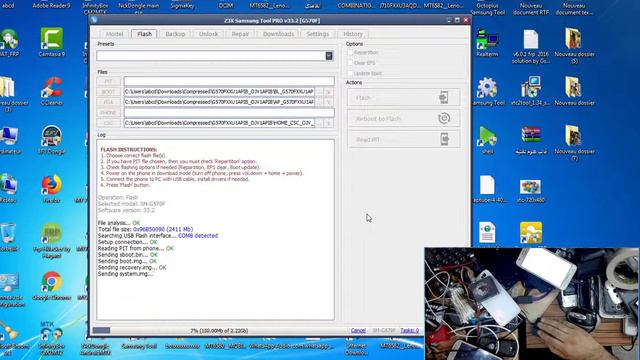Click the Z3X app icon in title bar
Image resolution: width=640 pixels, height=360 pixels.
point(94,20)
